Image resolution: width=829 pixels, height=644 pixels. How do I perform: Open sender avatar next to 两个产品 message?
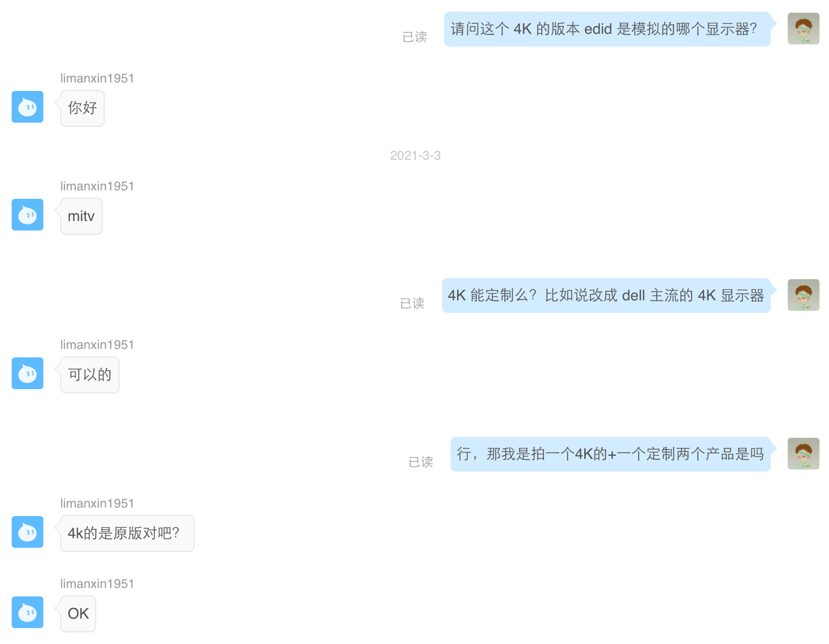coord(804,454)
